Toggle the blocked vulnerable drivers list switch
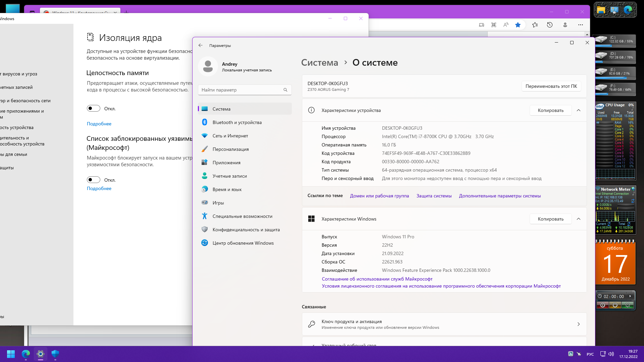Viewport: 644px width, 362px height. coord(94,180)
